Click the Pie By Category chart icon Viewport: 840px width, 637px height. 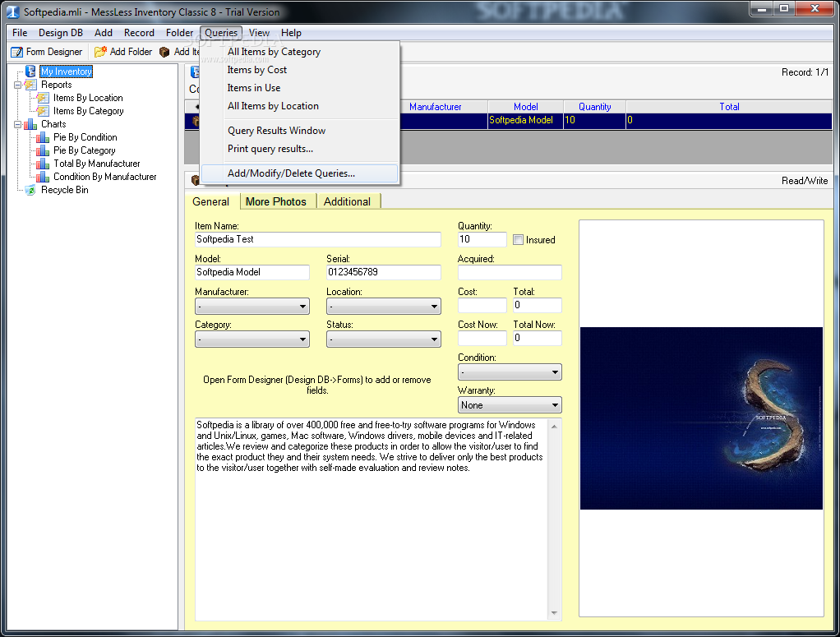pos(43,150)
